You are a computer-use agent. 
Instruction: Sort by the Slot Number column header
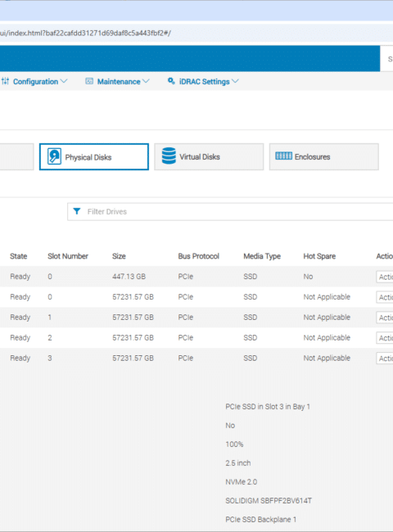click(x=68, y=256)
